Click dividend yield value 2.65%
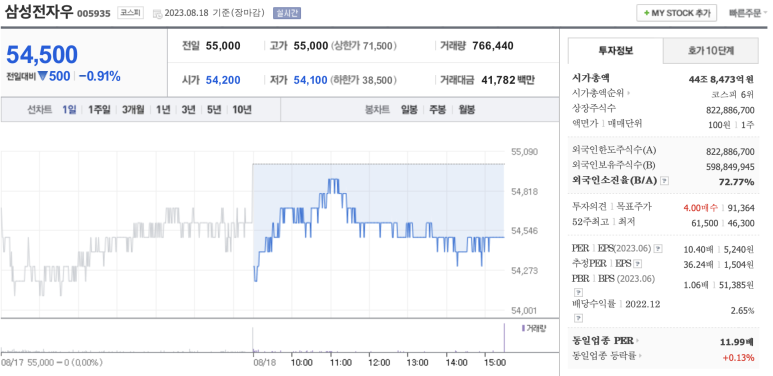The image size is (773, 376). point(743,310)
